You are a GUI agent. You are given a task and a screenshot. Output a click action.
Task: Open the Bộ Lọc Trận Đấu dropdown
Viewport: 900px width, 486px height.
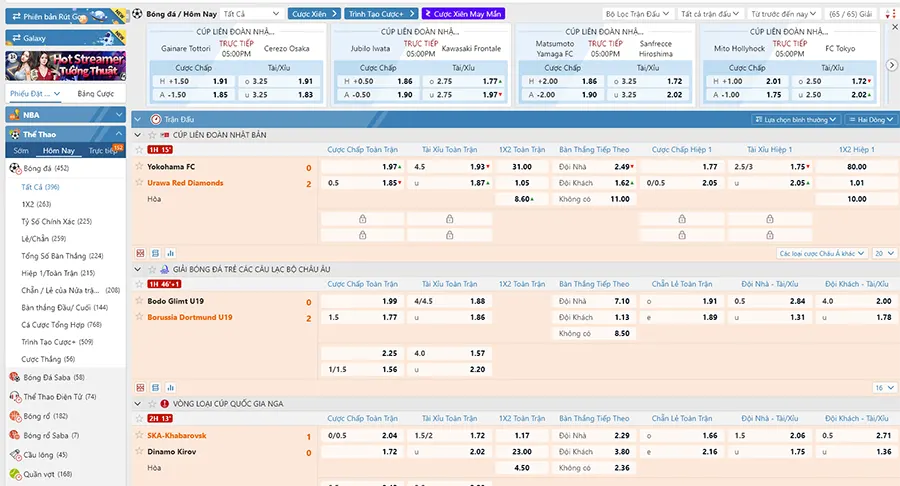coord(637,14)
